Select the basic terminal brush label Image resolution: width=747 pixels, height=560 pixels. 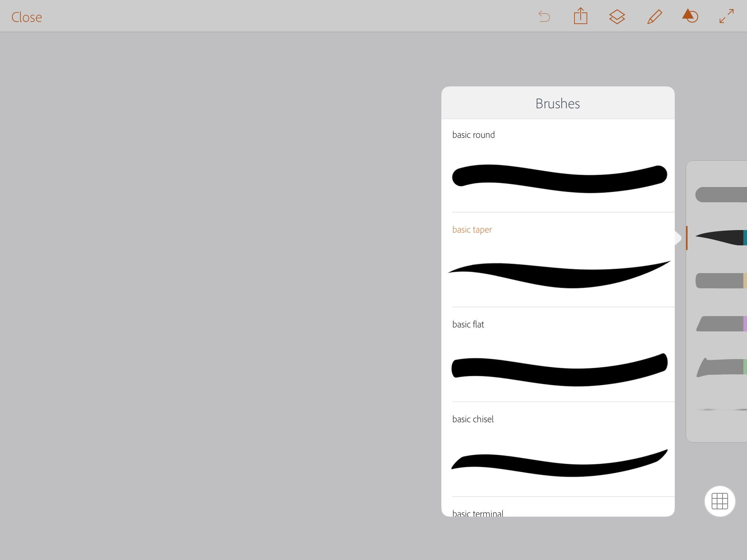478,513
